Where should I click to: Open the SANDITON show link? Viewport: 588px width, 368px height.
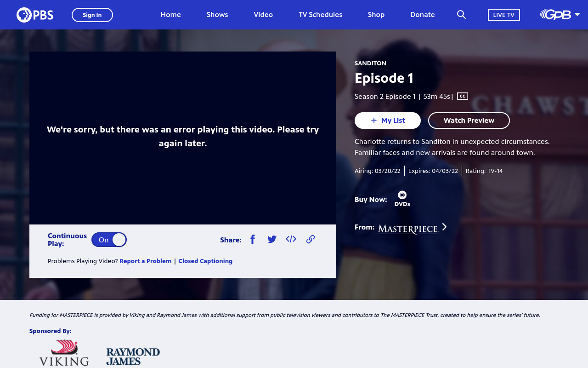click(370, 63)
